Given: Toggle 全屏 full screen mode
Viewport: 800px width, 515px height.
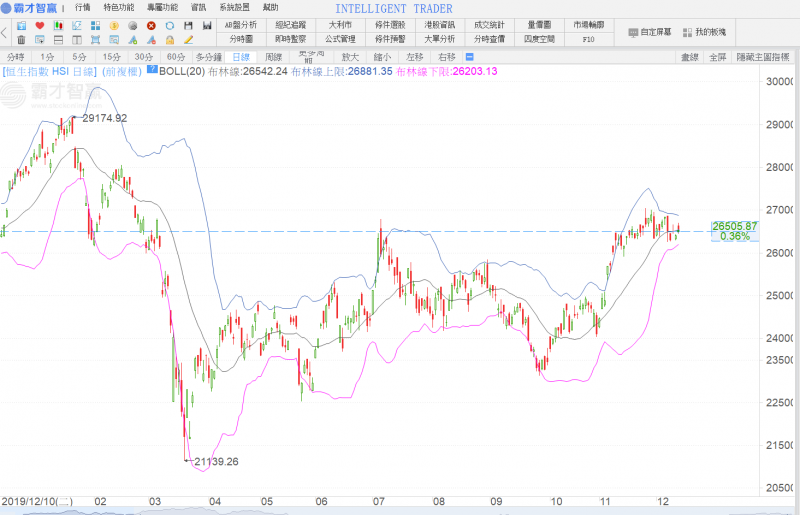Looking at the screenshot, I should [718, 57].
